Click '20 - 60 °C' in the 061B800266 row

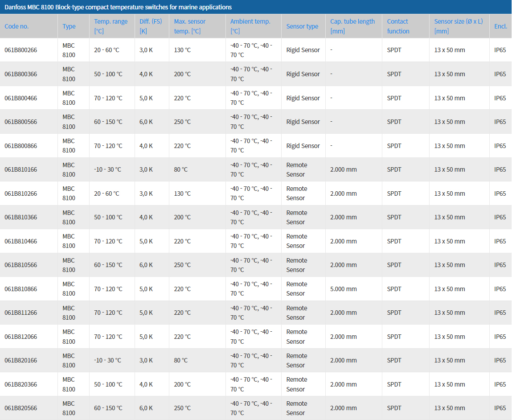(107, 50)
